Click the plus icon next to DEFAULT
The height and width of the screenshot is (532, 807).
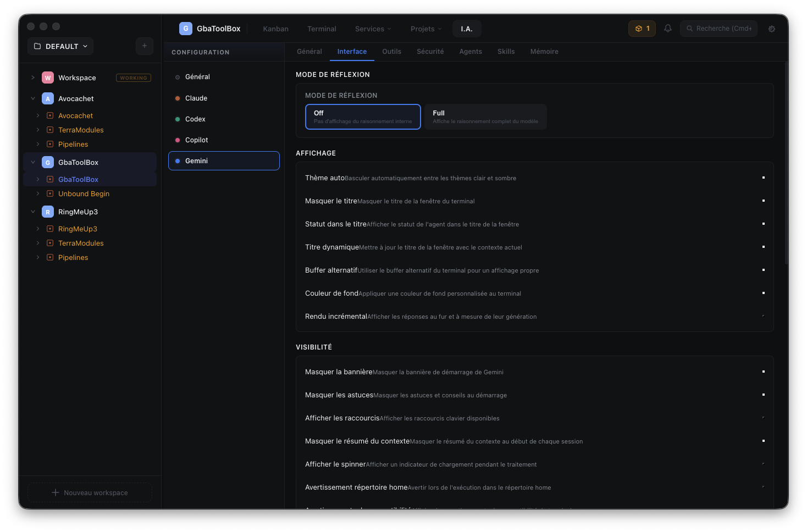pyautogui.click(x=145, y=46)
